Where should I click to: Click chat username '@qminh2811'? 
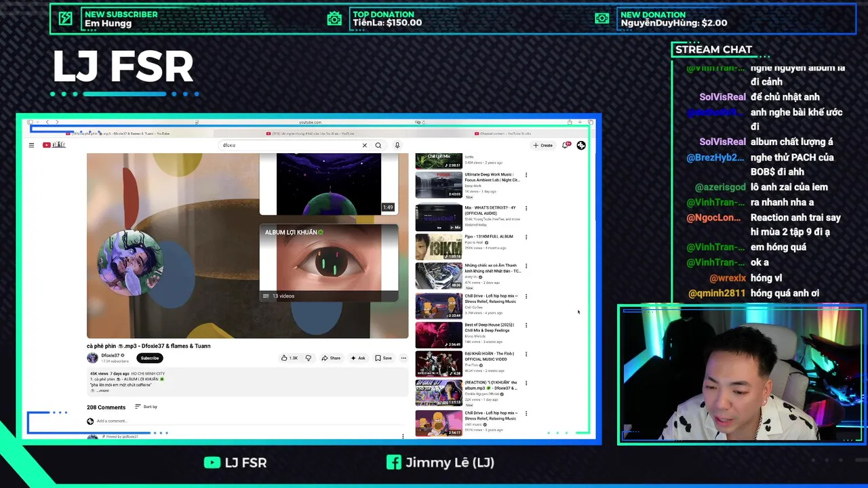(x=717, y=293)
